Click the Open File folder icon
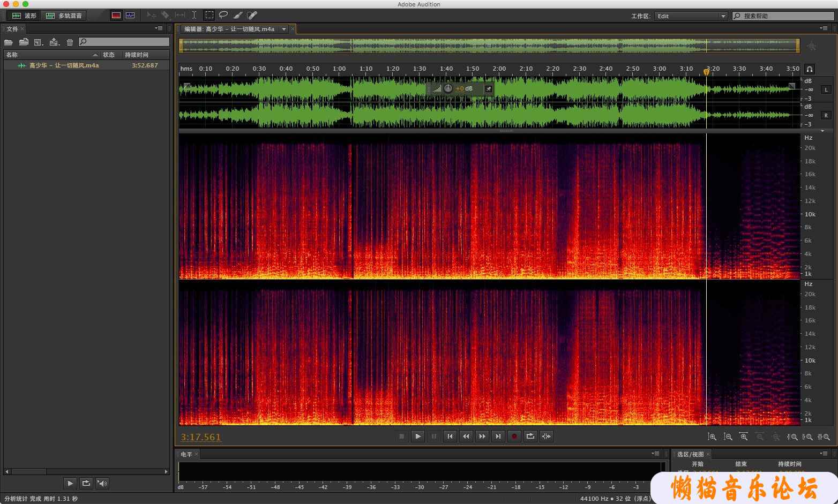The width and height of the screenshot is (838, 504). 9,42
